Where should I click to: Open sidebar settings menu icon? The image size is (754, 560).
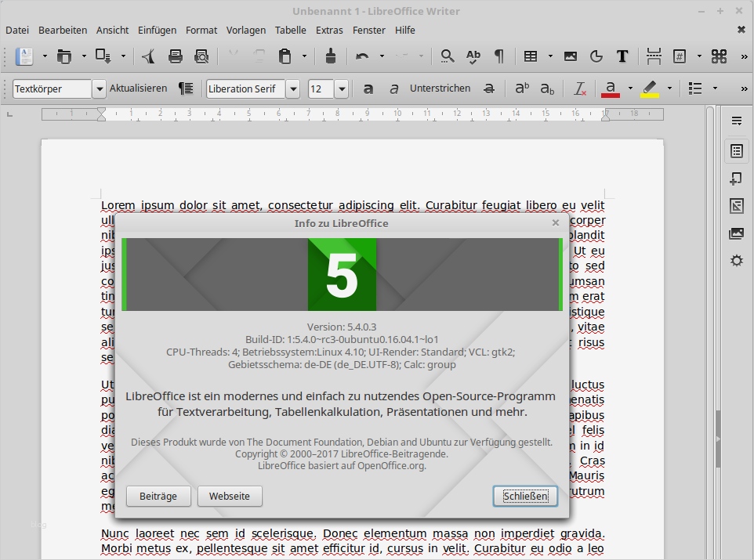point(737,121)
